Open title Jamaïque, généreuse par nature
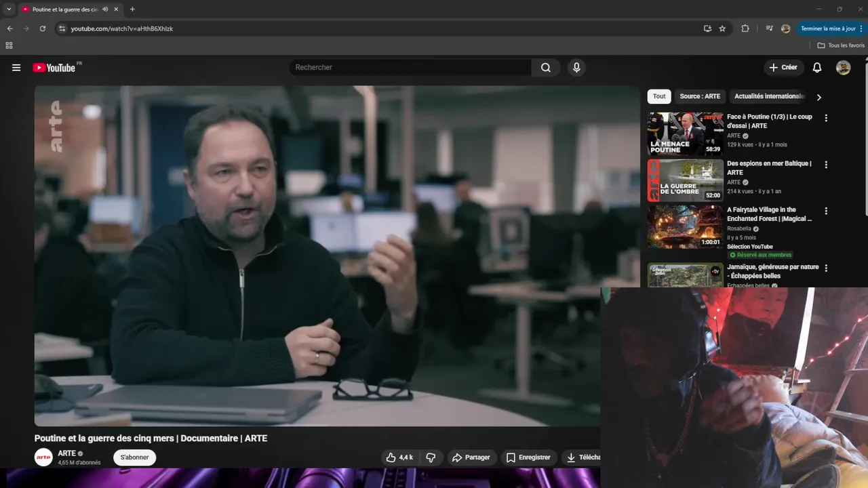The image size is (868, 488). pos(772,271)
